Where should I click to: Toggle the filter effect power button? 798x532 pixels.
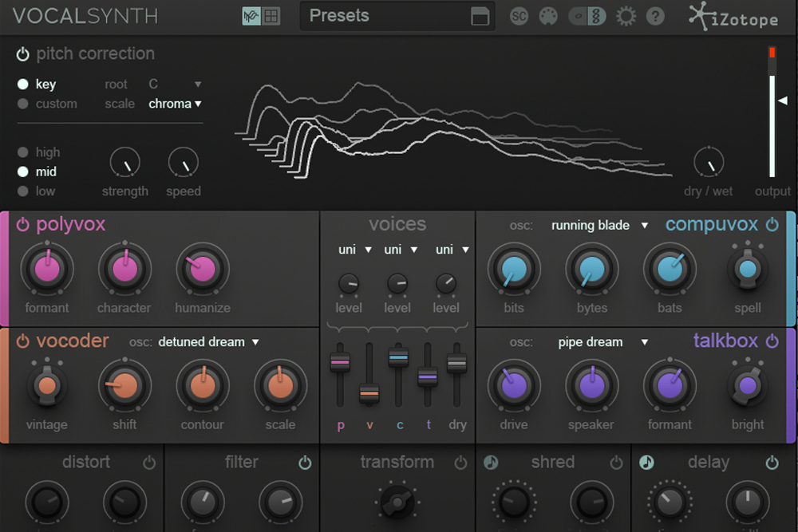point(305,463)
